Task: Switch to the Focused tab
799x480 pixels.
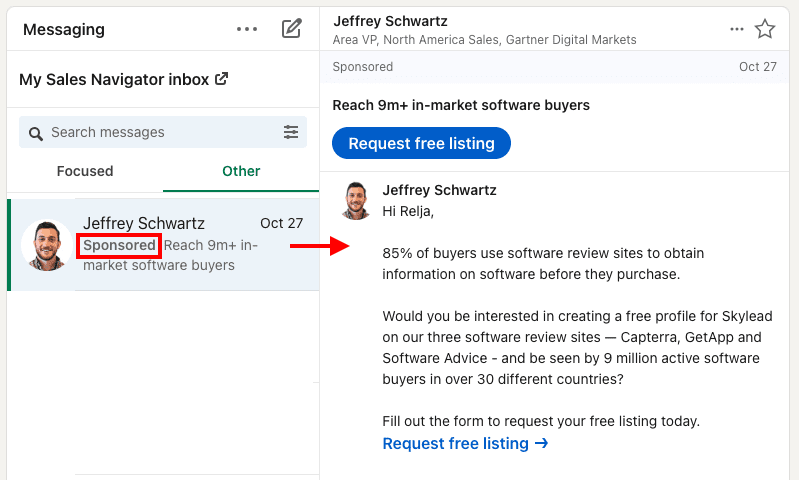Action: [x=85, y=171]
